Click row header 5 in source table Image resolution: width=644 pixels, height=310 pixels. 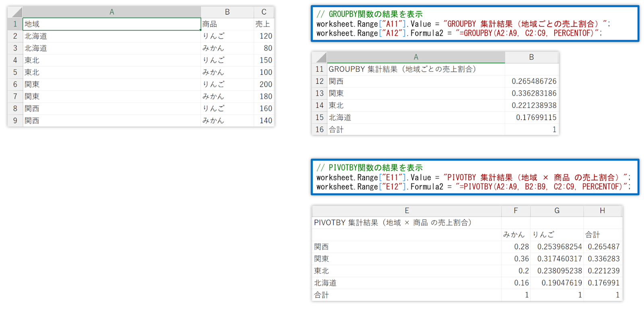point(15,72)
